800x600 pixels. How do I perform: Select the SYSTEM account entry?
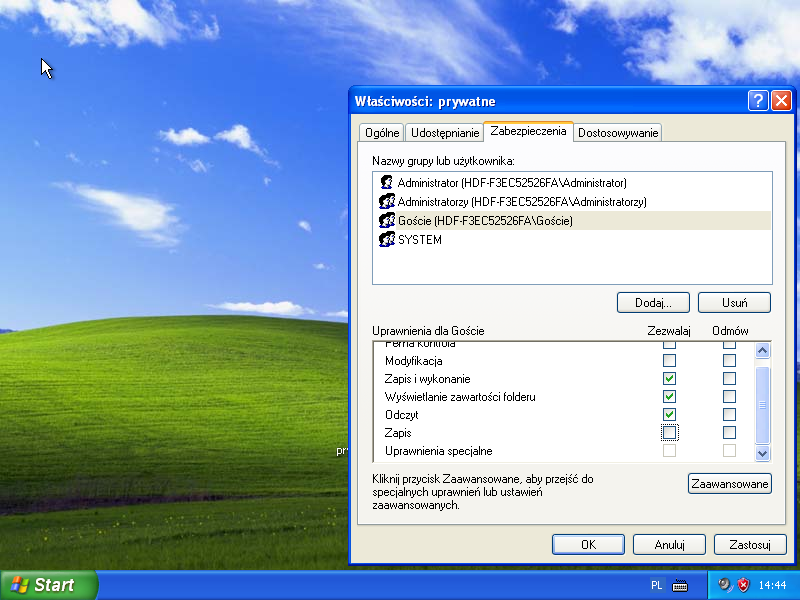point(419,240)
